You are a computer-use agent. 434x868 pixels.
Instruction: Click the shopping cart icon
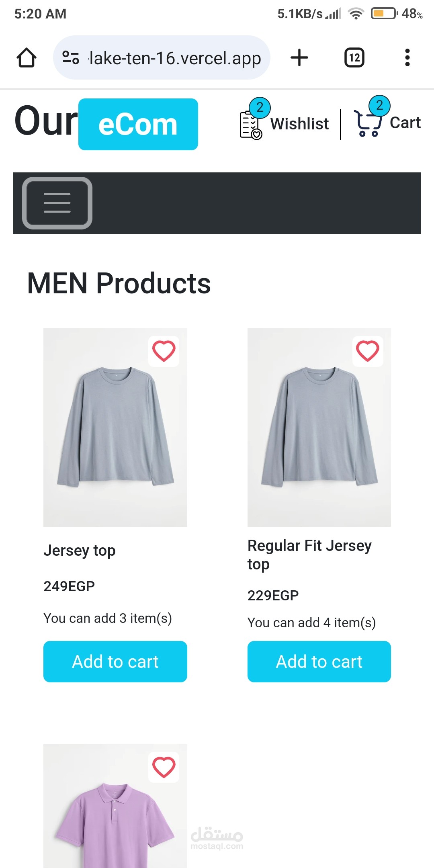tap(367, 124)
